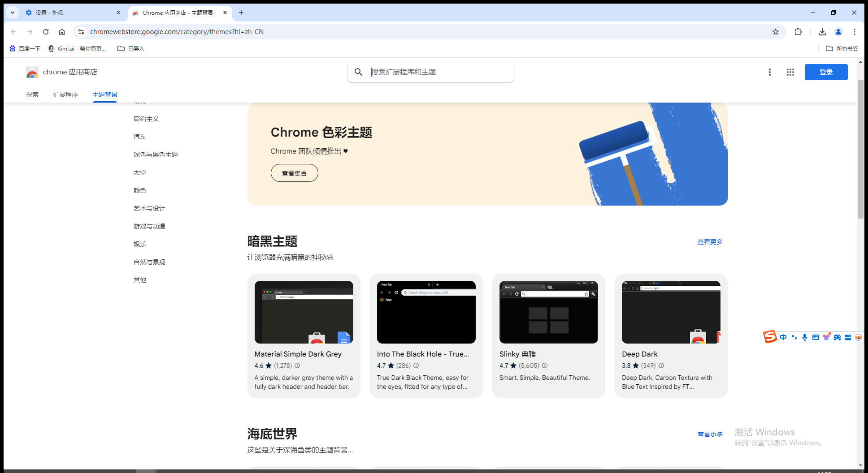Image resolution: width=868 pixels, height=473 pixels.
Task: Open the Extensions puzzle menu
Action: point(798,32)
